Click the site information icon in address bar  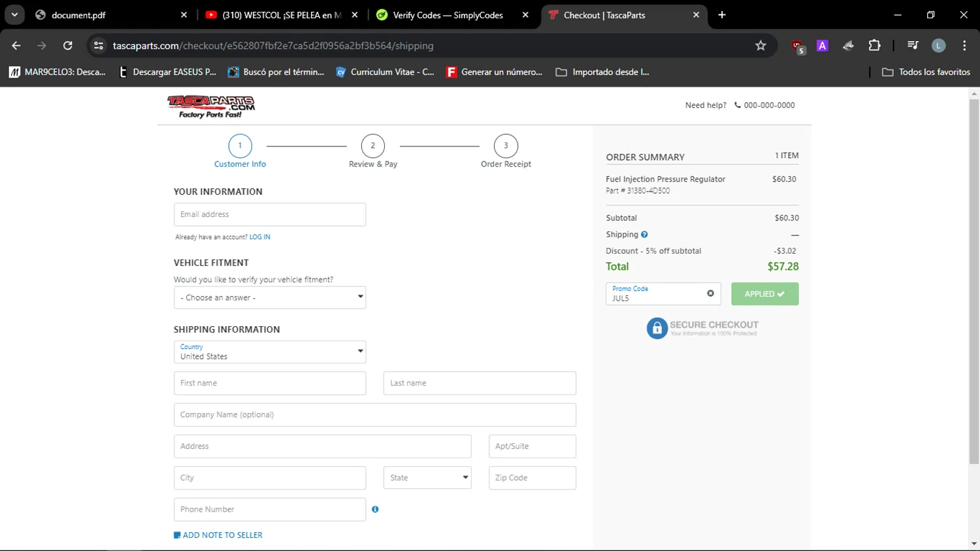click(99, 46)
